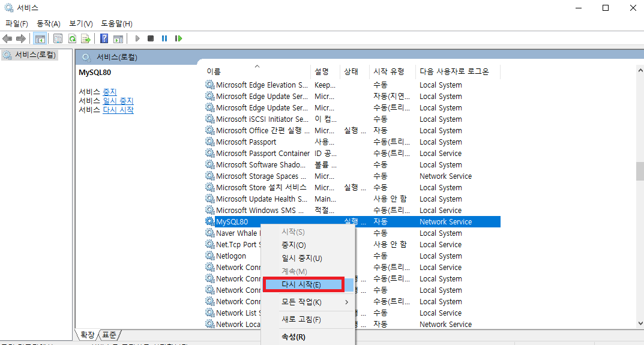Select the Microsoft Passport service row
644x345 pixels.
352,142
